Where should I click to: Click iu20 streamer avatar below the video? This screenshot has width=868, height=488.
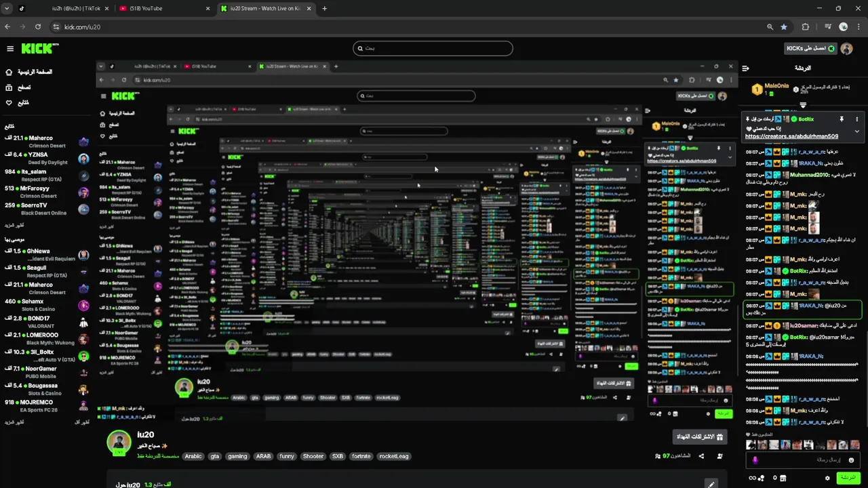(x=119, y=442)
